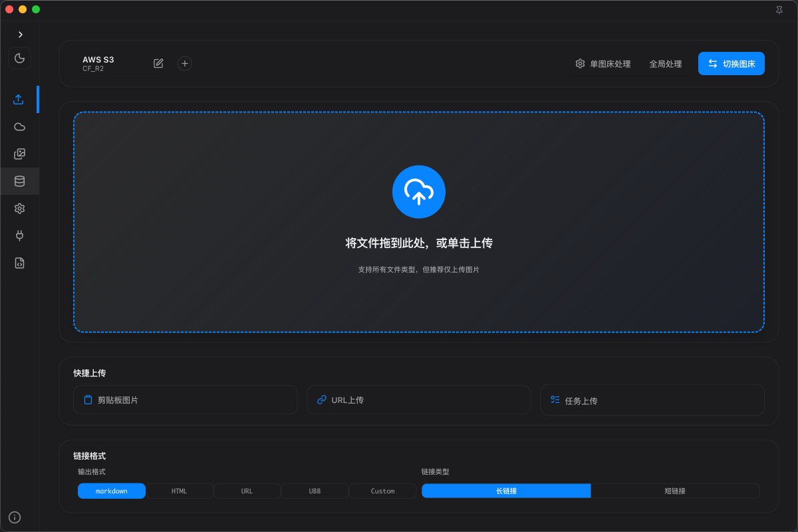Upload with 剪贴板图片
Screen dimensions: 798x532
[186, 400]
